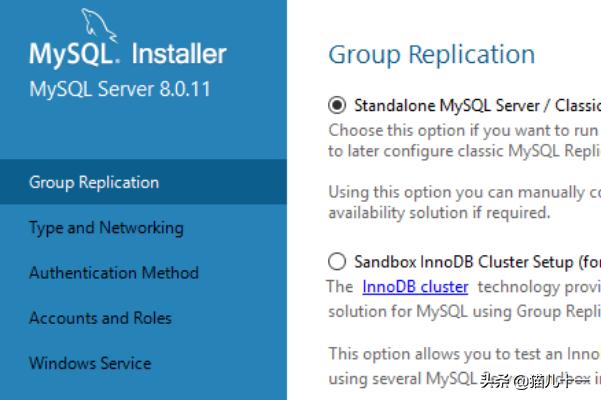
Task: Go to Type and Networking step
Action: [106, 228]
